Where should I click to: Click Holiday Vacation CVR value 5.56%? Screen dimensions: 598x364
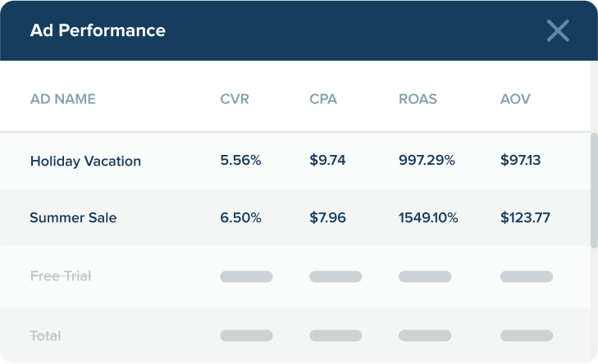click(240, 161)
